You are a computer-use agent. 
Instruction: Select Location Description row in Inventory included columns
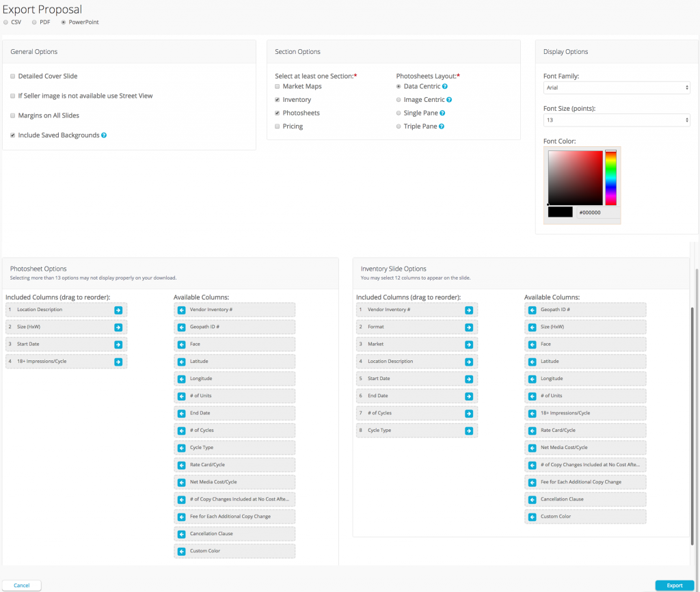click(x=417, y=362)
